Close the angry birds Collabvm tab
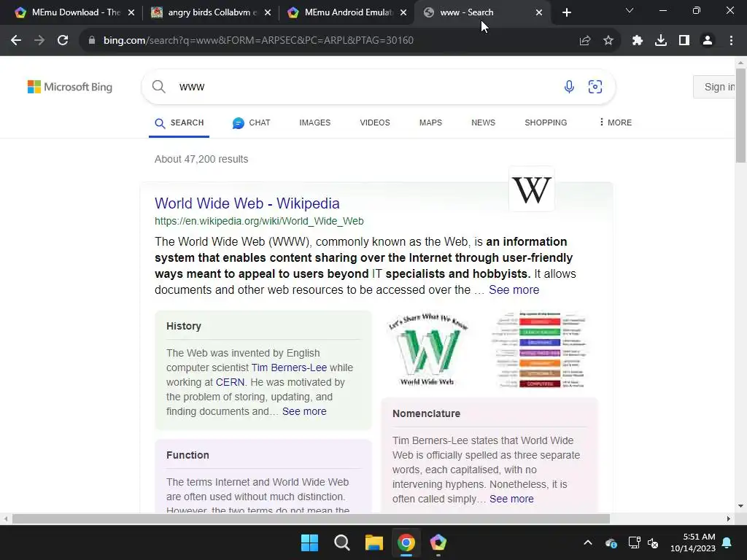Viewport: 747px width, 560px height. pyautogui.click(x=268, y=12)
